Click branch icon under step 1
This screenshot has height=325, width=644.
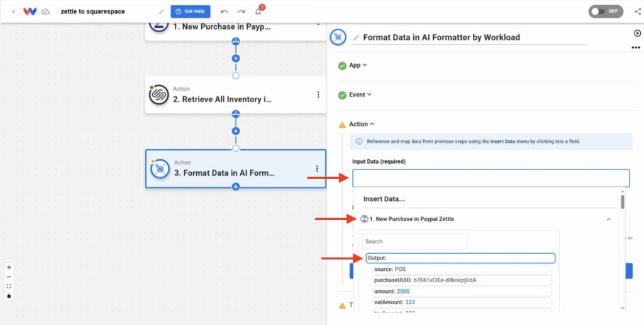(x=236, y=41)
